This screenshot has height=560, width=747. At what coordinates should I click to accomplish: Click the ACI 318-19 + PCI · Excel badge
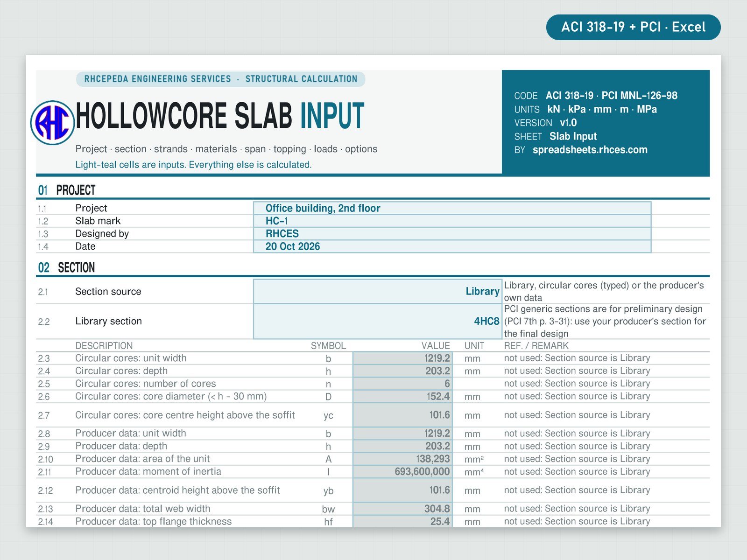point(634,27)
